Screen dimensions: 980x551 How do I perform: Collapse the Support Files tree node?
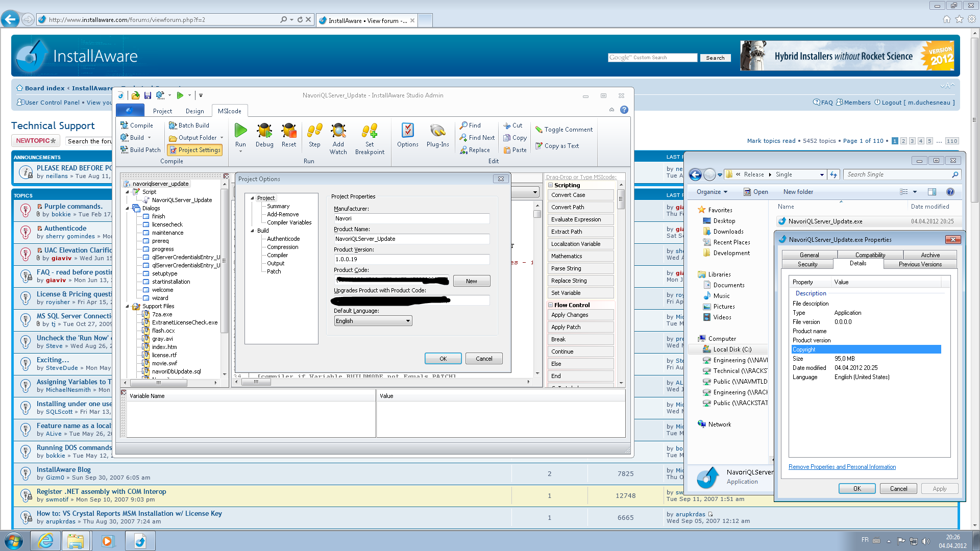[128, 306]
